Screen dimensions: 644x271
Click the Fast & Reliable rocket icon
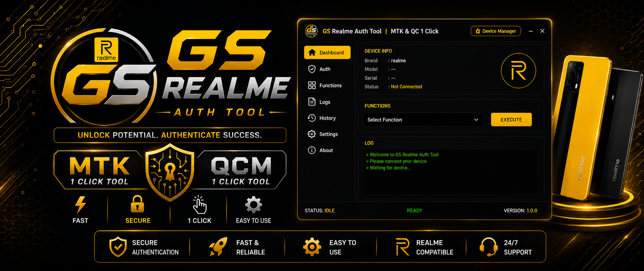click(x=218, y=247)
